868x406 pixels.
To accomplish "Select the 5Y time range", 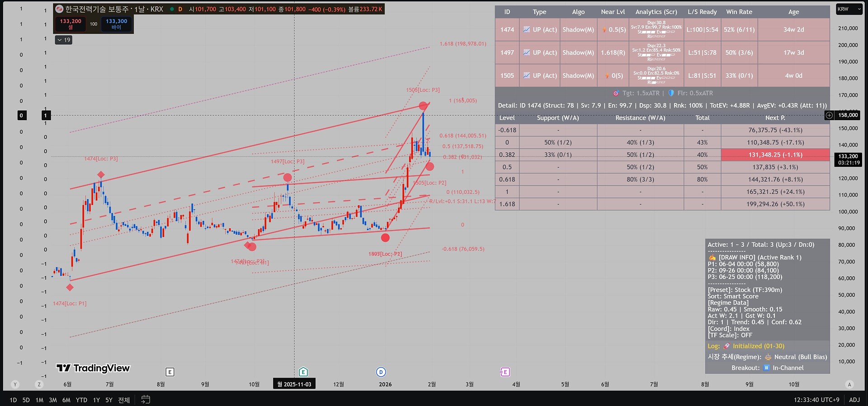I will 109,400.
